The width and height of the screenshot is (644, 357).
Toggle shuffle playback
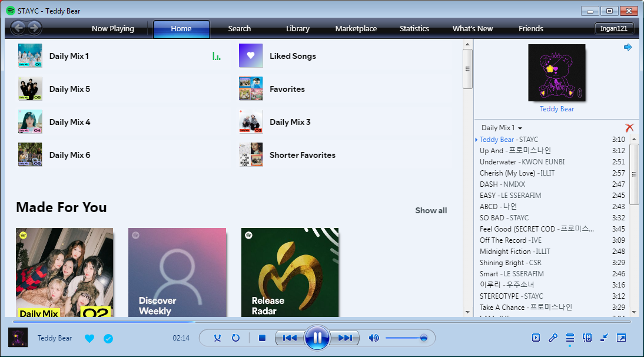pyautogui.click(x=217, y=338)
